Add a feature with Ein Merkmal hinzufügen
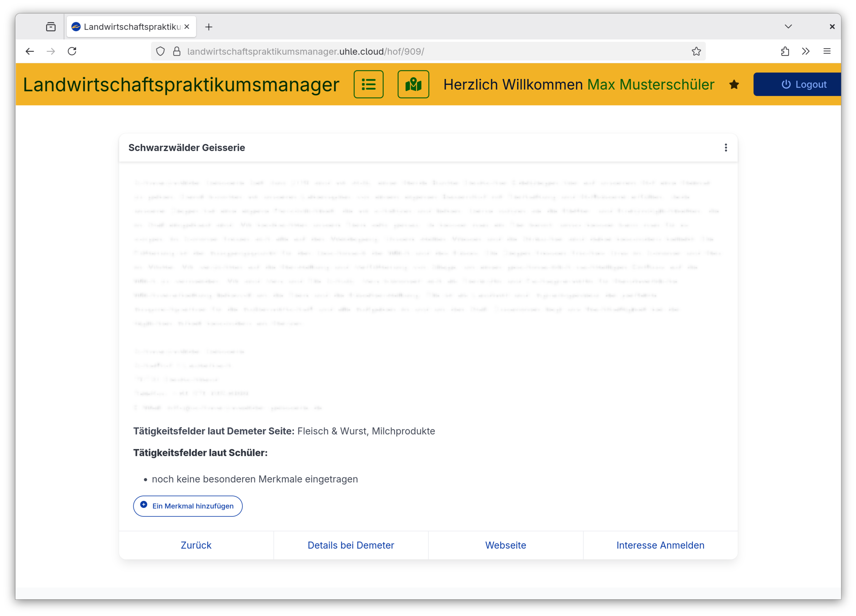 pos(187,506)
